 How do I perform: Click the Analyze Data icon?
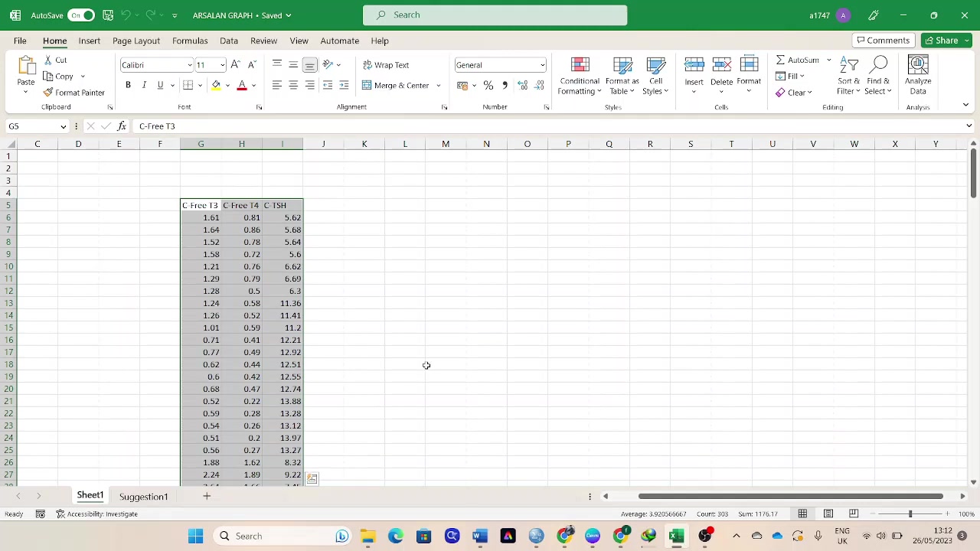pyautogui.click(x=917, y=77)
